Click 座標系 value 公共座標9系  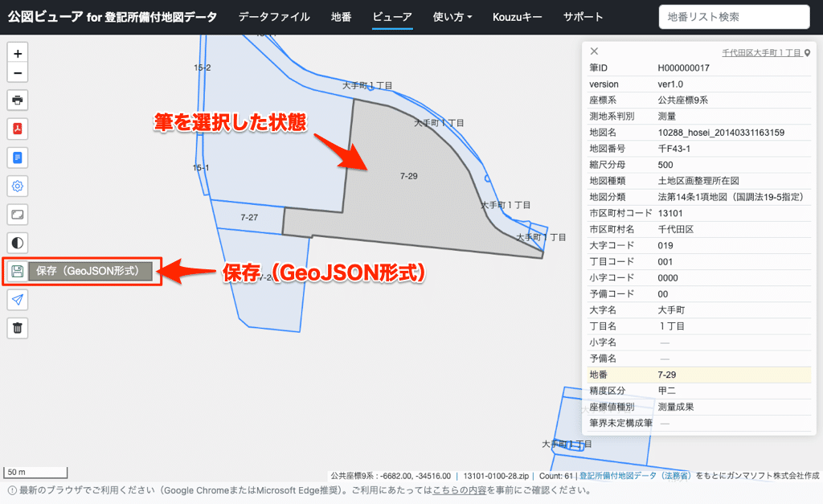click(x=683, y=100)
